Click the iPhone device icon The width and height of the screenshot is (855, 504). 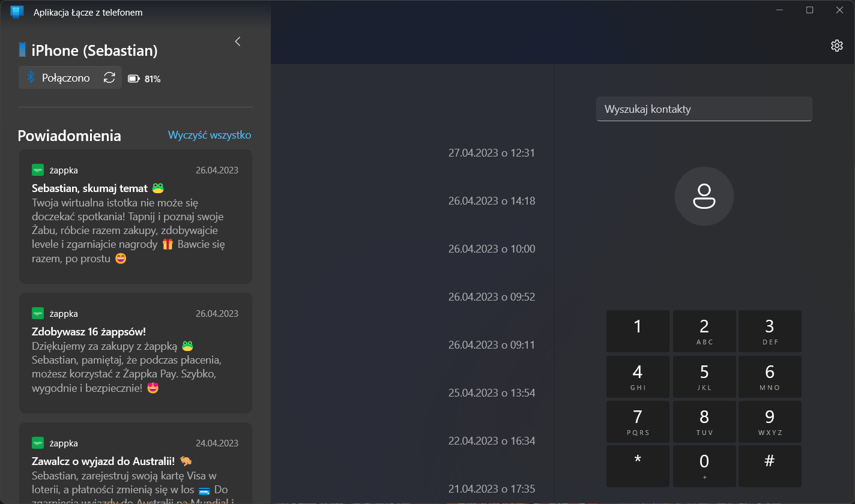point(23,50)
